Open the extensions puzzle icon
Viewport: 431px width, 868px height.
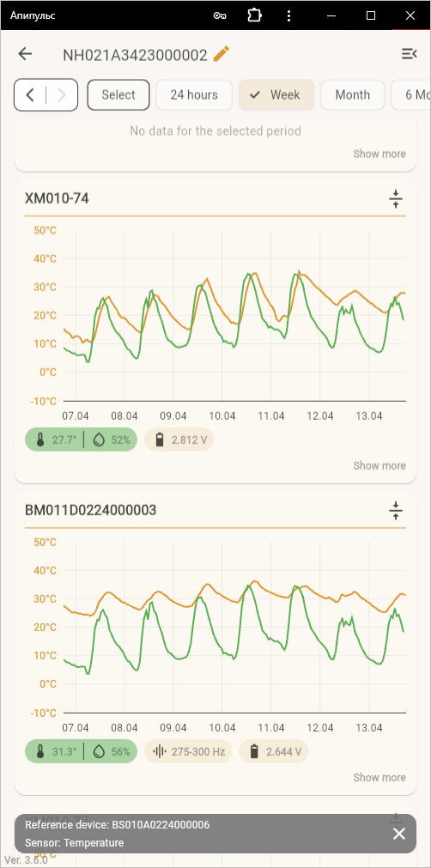point(254,15)
